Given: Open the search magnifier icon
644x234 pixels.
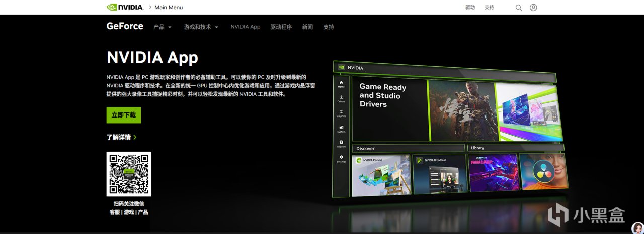Looking at the screenshot, I should [x=519, y=8].
